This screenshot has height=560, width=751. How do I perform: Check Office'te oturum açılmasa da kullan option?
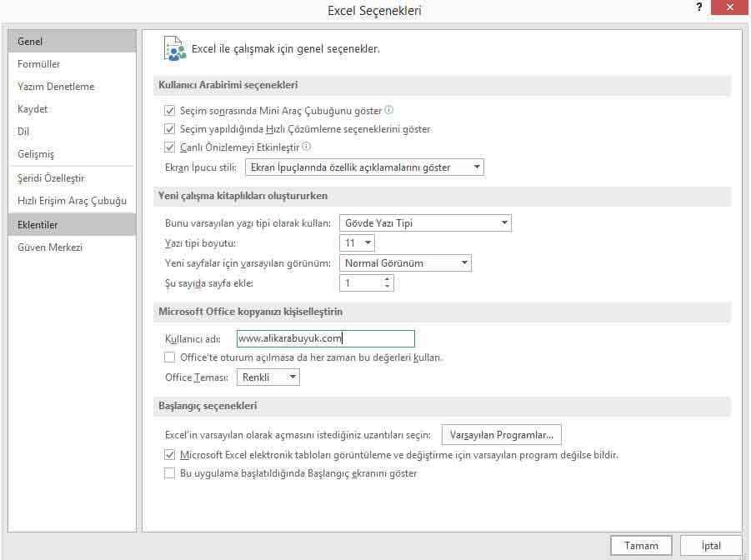pyautogui.click(x=170, y=357)
